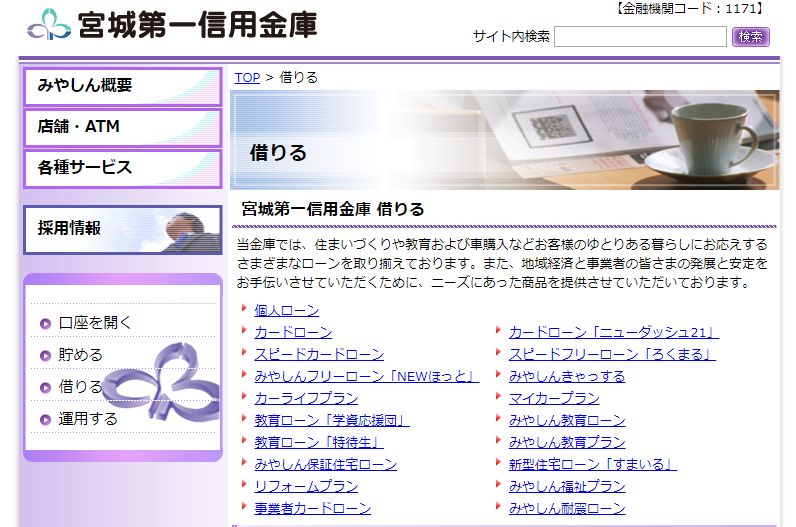
Task: Click the TOP breadcrumb link
Action: point(247,78)
